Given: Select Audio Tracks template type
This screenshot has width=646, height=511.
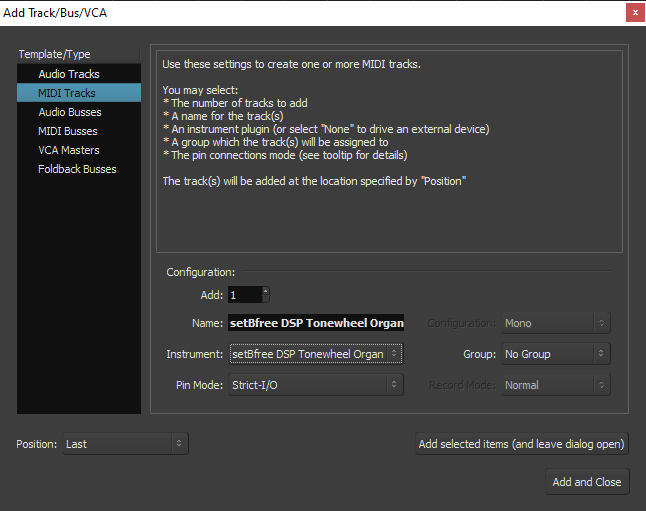Looking at the screenshot, I should click(79, 74).
